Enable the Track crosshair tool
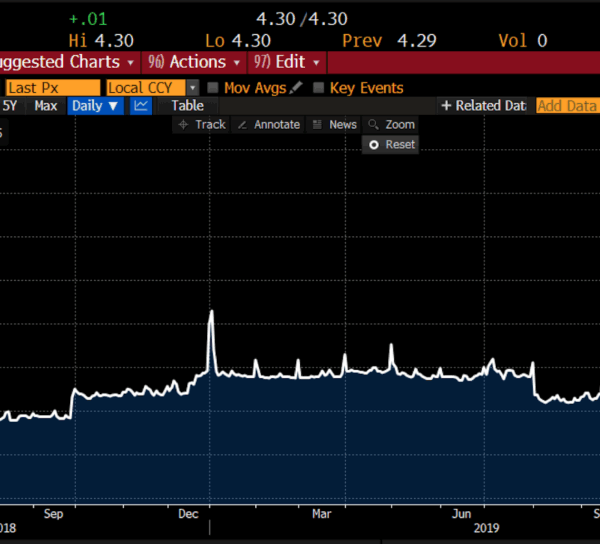The height and width of the screenshot is (544, 600). tap(201, 125)
